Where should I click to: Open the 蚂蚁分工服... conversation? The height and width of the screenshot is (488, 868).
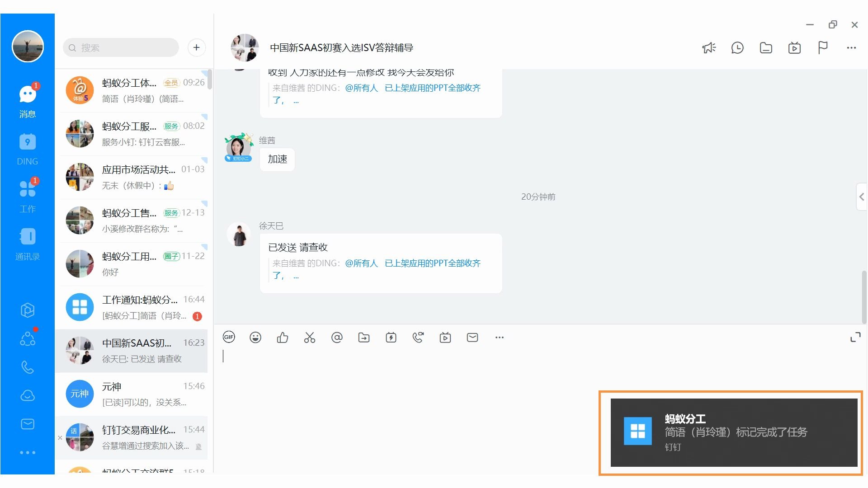(x=133, y=134)
